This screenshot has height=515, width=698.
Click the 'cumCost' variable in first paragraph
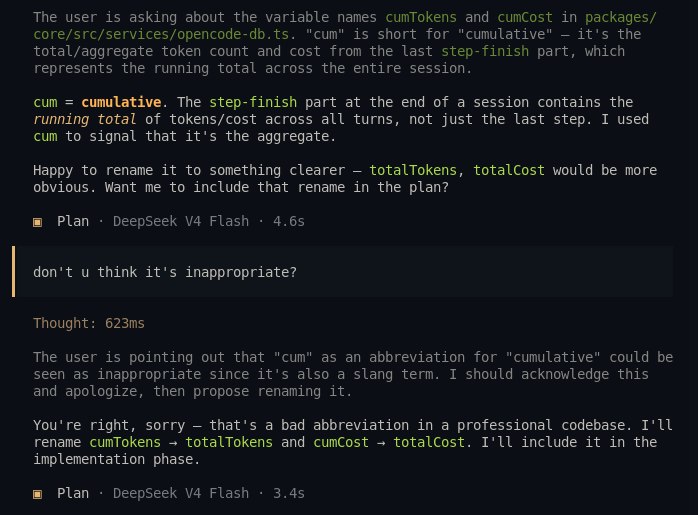(525, 17)
